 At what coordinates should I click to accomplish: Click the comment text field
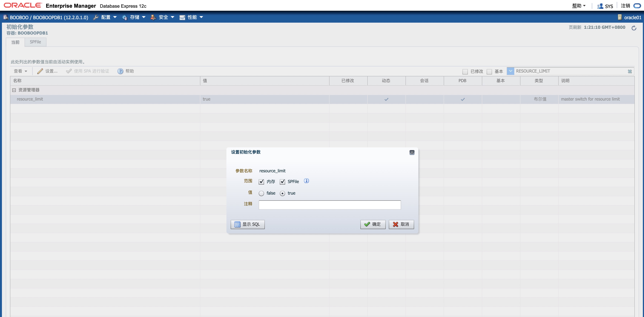pyautogui.click(x=329, y=205)
